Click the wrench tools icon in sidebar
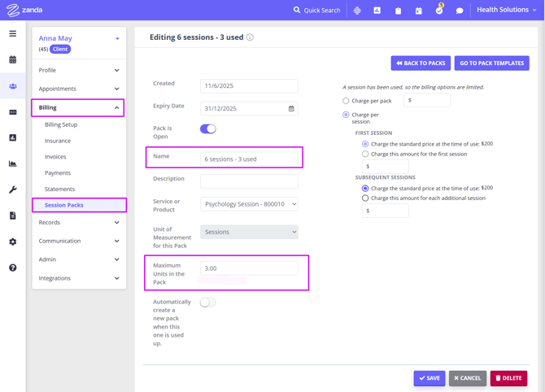Screen dimensions: 545x392 [x=12, y=189]
